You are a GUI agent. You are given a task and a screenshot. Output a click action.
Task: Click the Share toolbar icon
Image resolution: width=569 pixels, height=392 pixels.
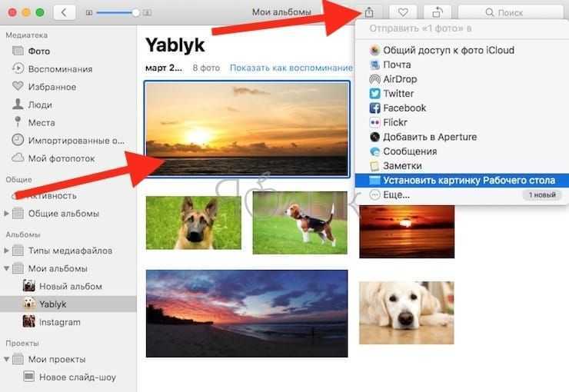369,13
